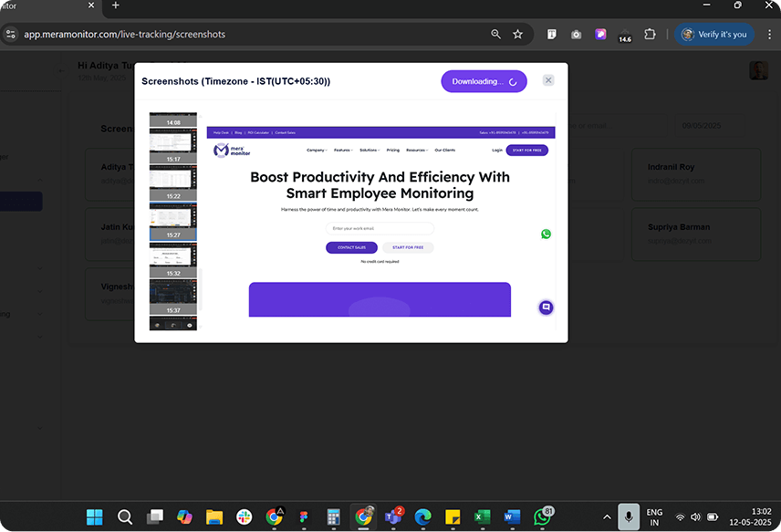Show hidden system tray icons

tap(608, 517)
